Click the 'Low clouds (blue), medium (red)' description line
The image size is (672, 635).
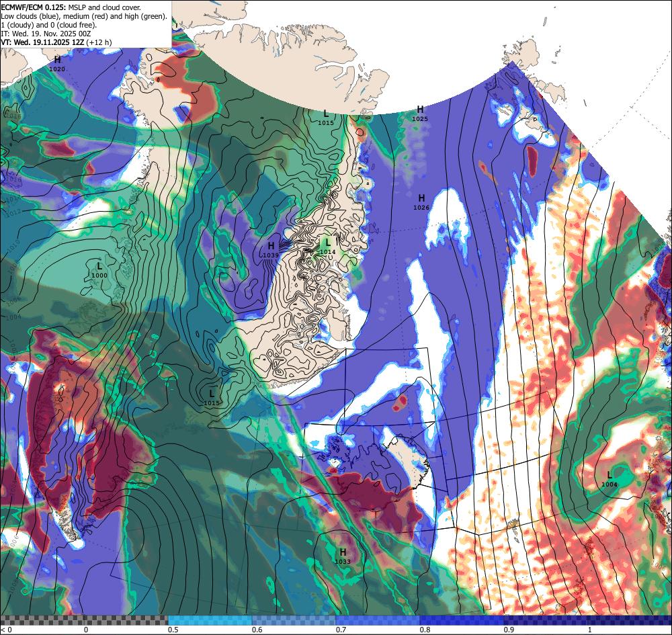[84, 16]
